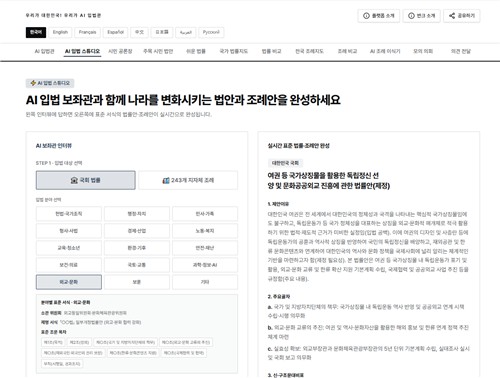Click the 2. 주요골자 section heading
Viewport: 500px width, 378px height.
(279, 296)
